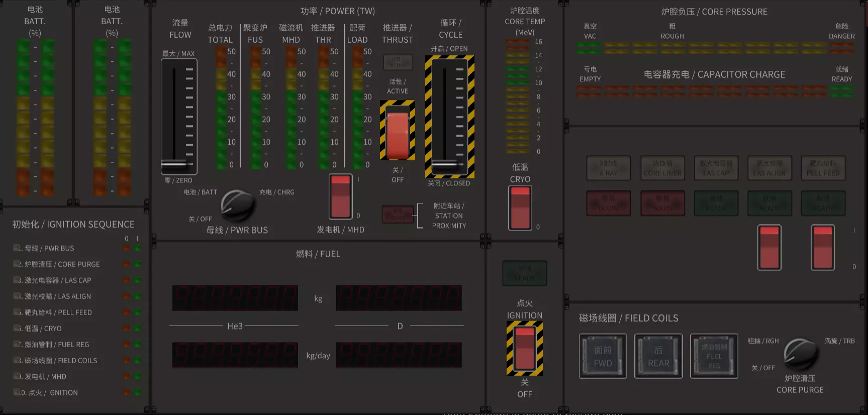Click the orange light on MHD sequence row

(x=126, y=377)
